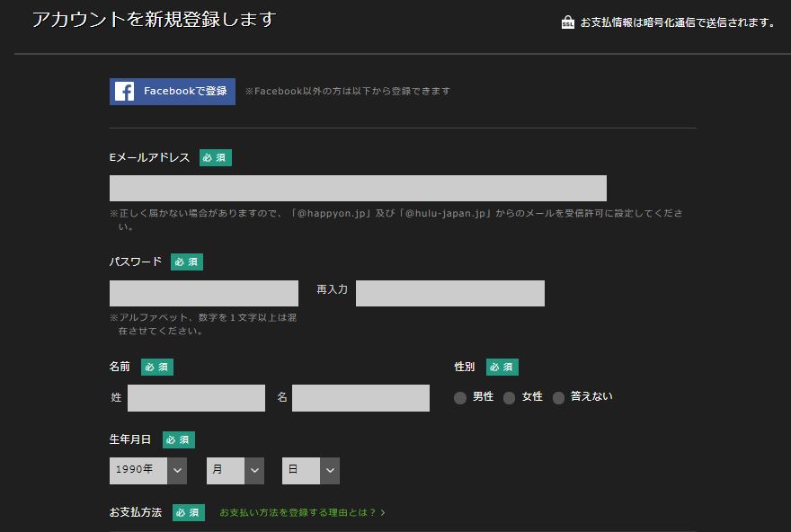Click the 必須 badge beside 生年月日
Screen dimensions: 791x532
[x=179, y=439]
